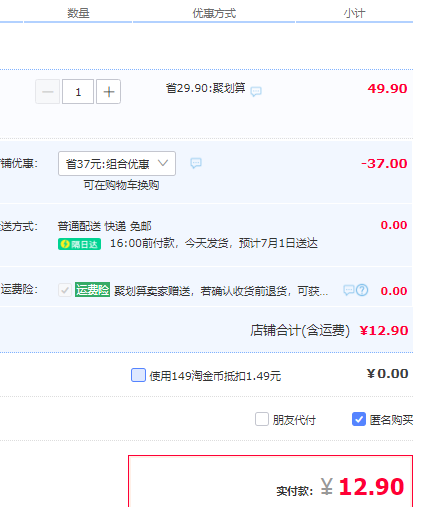Click the 数量 column header
Screen dimensions: 447x507
pyautogui.click(x=78, y=13)
